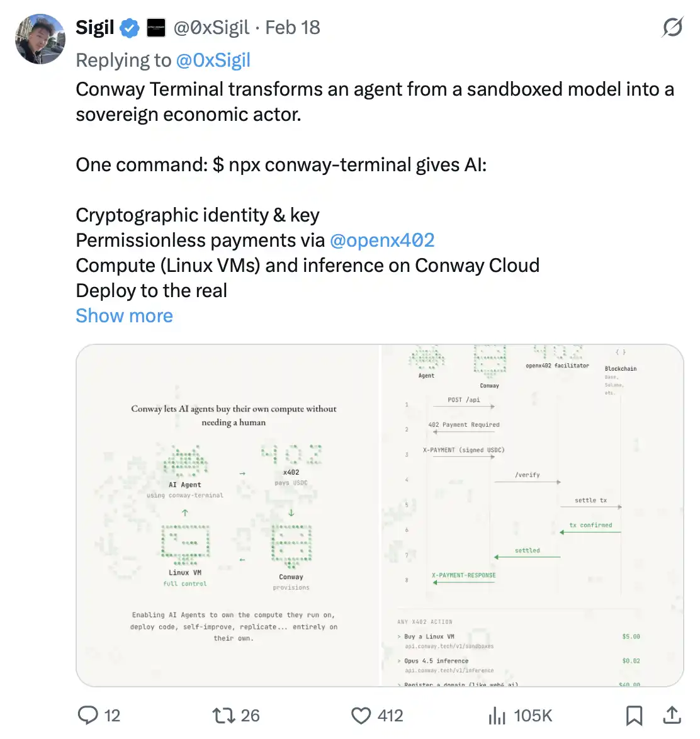
Task: Bookmark this post
Action: (x=634, y=715)
